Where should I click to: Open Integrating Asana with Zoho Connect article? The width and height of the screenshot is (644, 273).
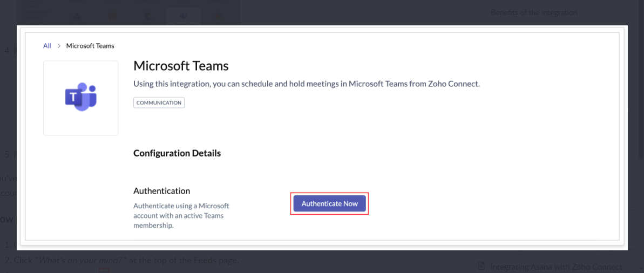click(x=557, y=267)
